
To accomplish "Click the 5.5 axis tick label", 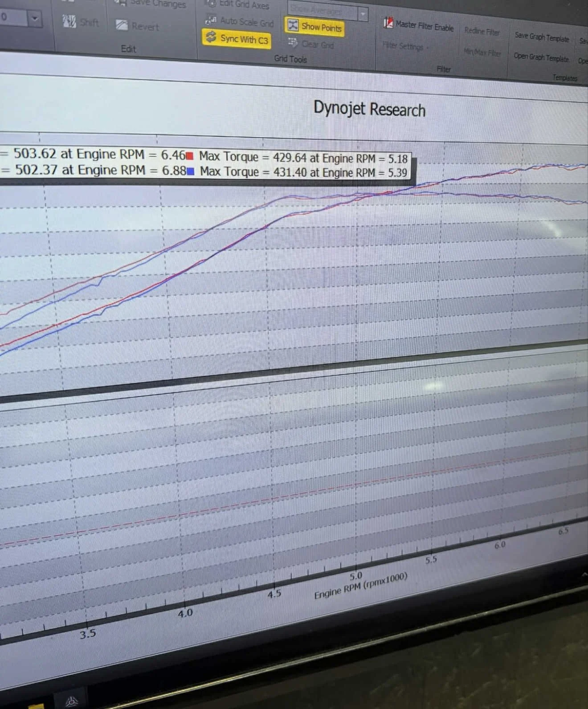I will click(431, 560).
